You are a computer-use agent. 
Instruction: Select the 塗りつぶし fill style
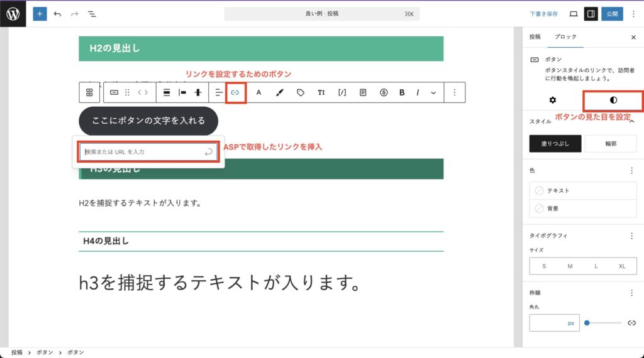click(555, 144)
